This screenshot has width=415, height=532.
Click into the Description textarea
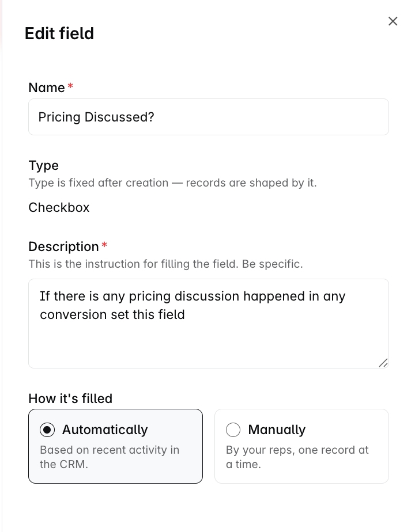[209, 324]
